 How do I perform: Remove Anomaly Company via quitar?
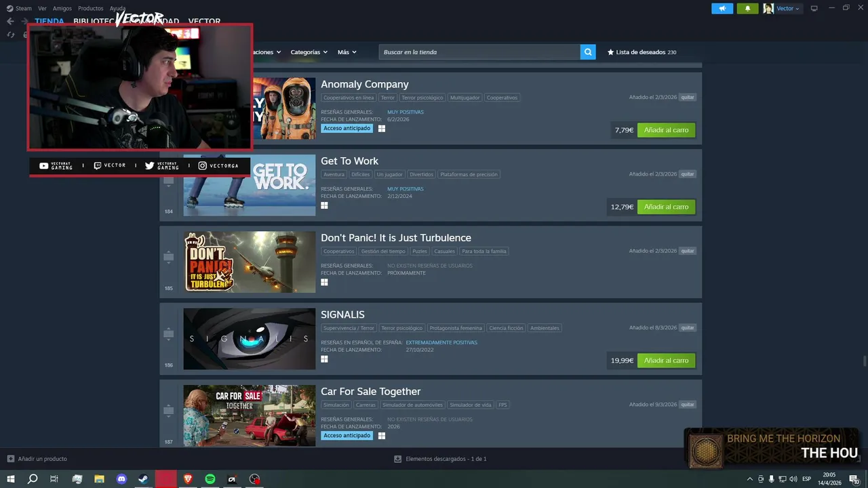click(x=688, y=98)
